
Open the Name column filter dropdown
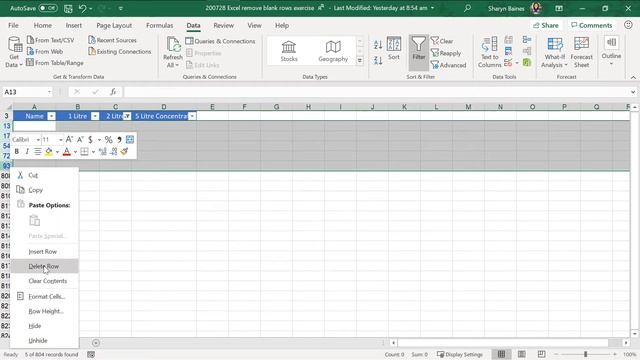51,116
